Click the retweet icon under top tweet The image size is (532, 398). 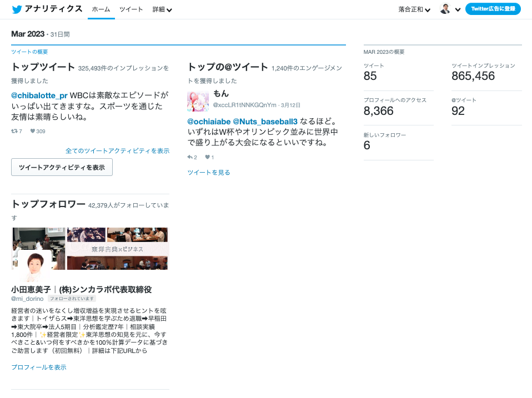pyautogui.click(x=15, y=132)
